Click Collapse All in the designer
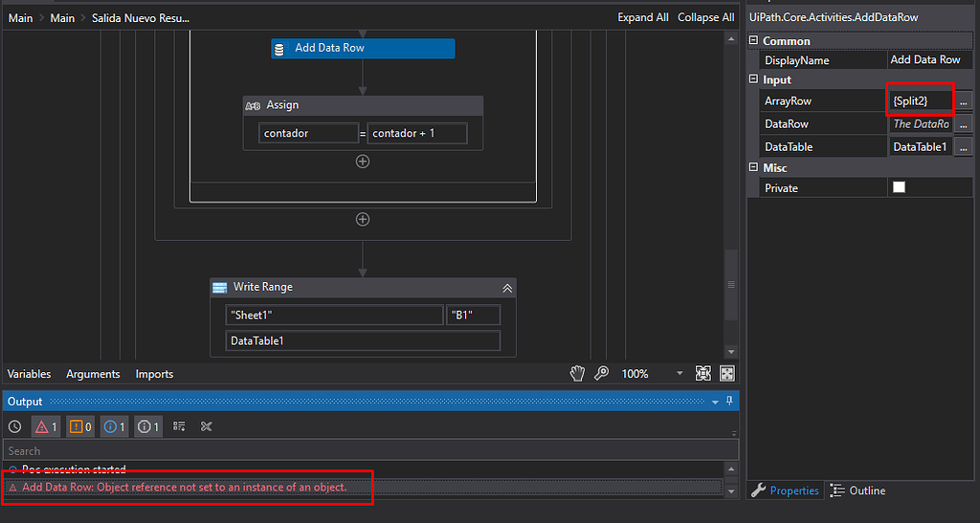This screenshot has height=523, width=980. tap(706, 17)
